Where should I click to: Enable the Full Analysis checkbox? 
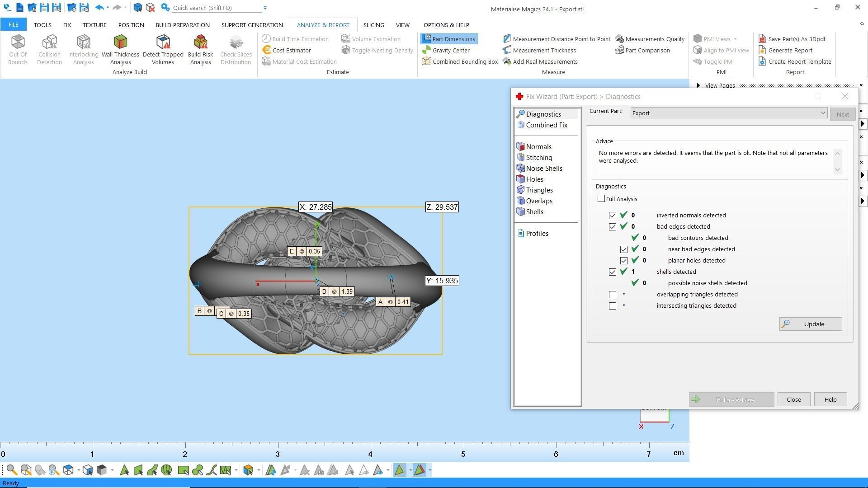[x=601, y=199]
